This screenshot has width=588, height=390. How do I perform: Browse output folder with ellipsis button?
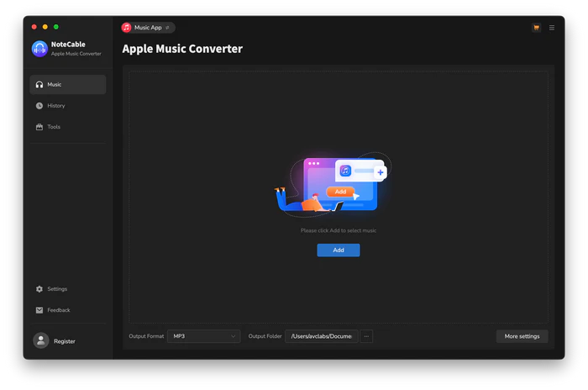[366, 336]
